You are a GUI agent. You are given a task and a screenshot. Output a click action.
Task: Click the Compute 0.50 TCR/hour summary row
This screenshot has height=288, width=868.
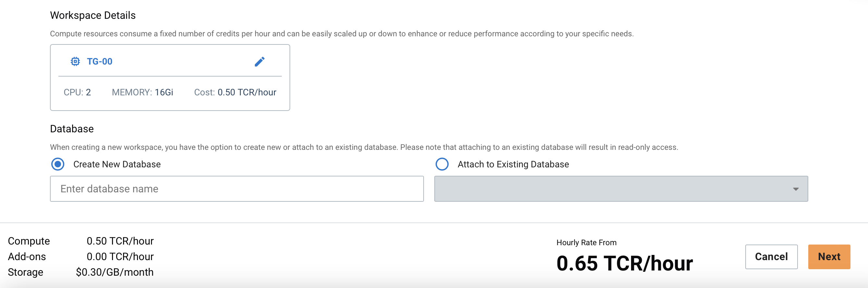[x=81, y=241]
